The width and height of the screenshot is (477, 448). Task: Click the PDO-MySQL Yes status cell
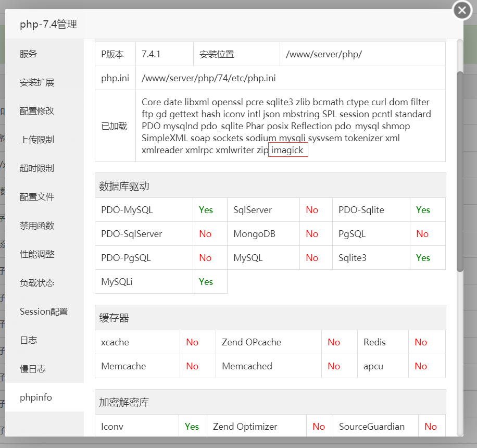point(206,209)
